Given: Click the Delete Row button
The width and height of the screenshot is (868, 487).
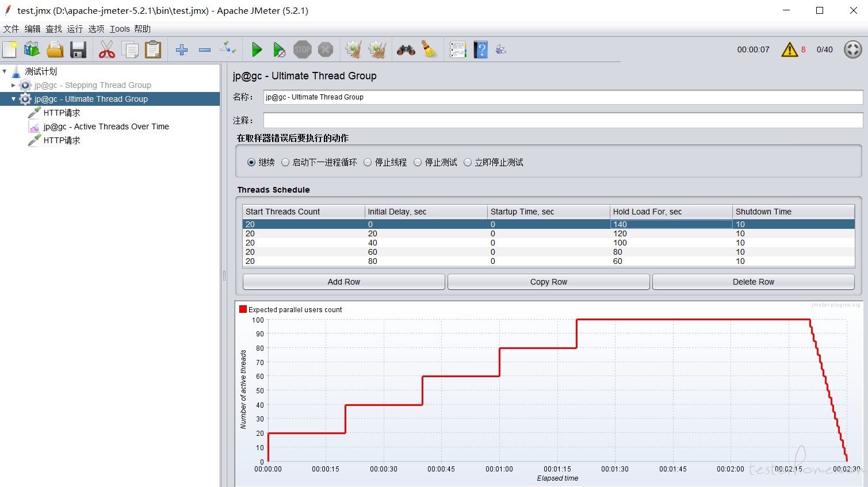Looking at the screenshot, I should click(x=754, y=282).
